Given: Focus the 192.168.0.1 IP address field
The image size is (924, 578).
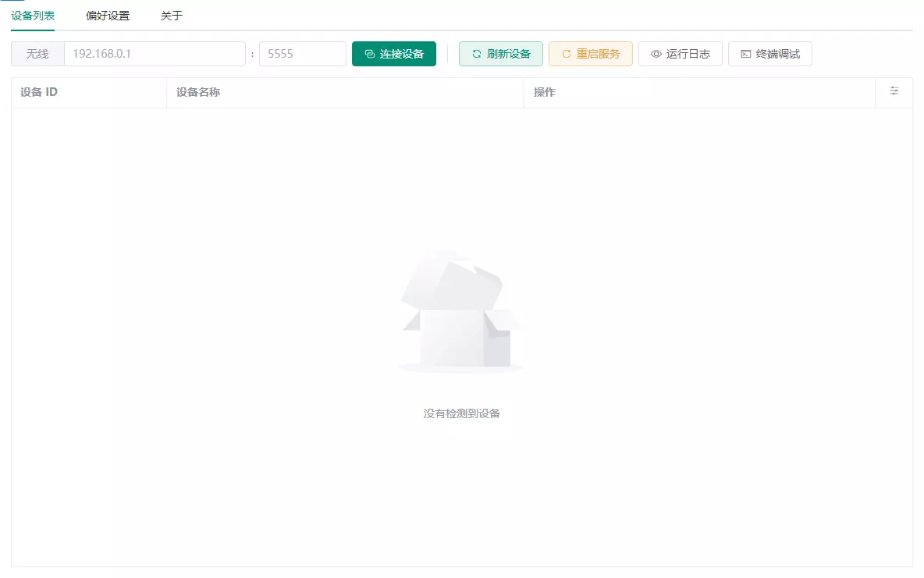Looking at the screenshot, I should coord(155,55).
